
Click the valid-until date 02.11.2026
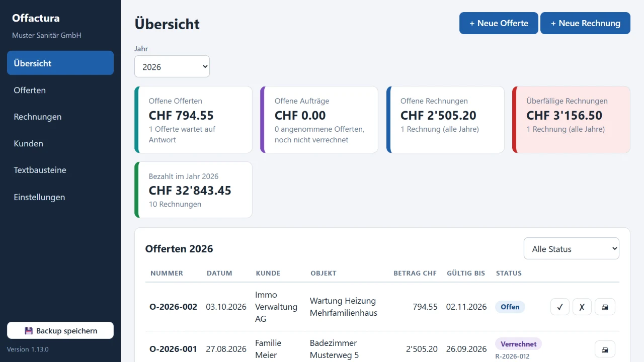(x=466, y=307)
